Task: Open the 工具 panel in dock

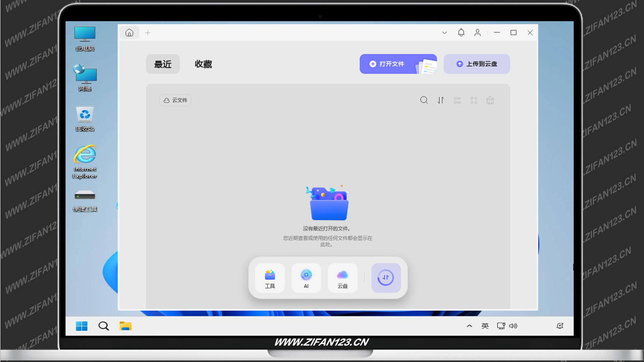Action: (x=270, y=278)
